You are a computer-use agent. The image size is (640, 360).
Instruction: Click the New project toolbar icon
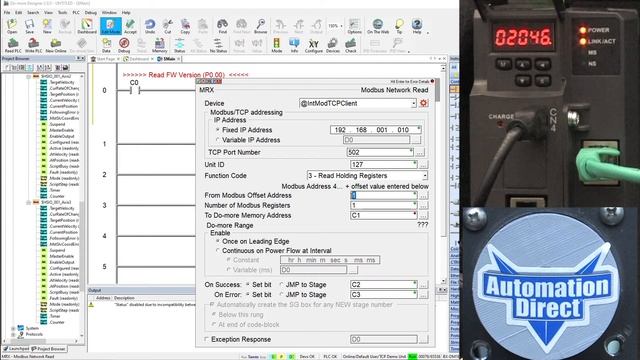tap(47, 26)
